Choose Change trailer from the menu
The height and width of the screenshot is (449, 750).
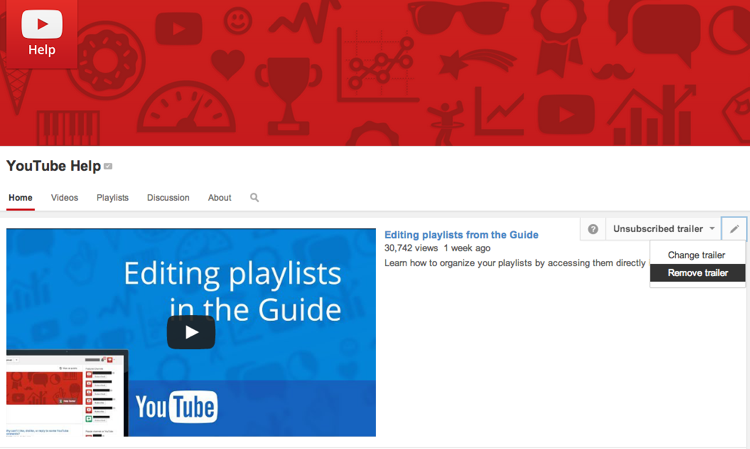click(x=697, y=255)
